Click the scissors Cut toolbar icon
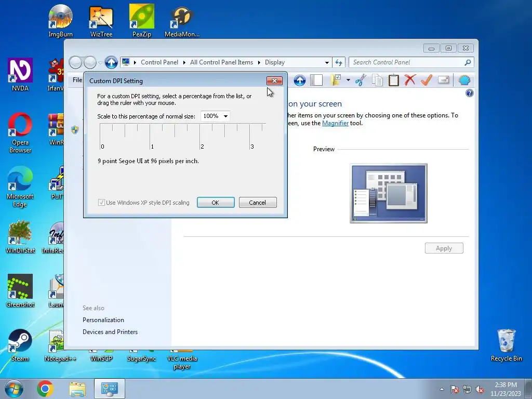 (x=361, y=81)
